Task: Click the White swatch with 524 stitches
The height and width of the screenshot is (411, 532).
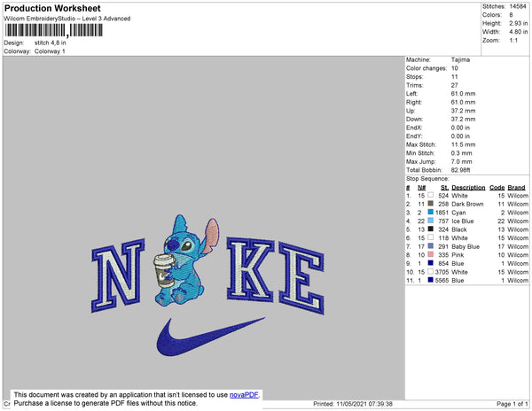Action: (431, 195)
